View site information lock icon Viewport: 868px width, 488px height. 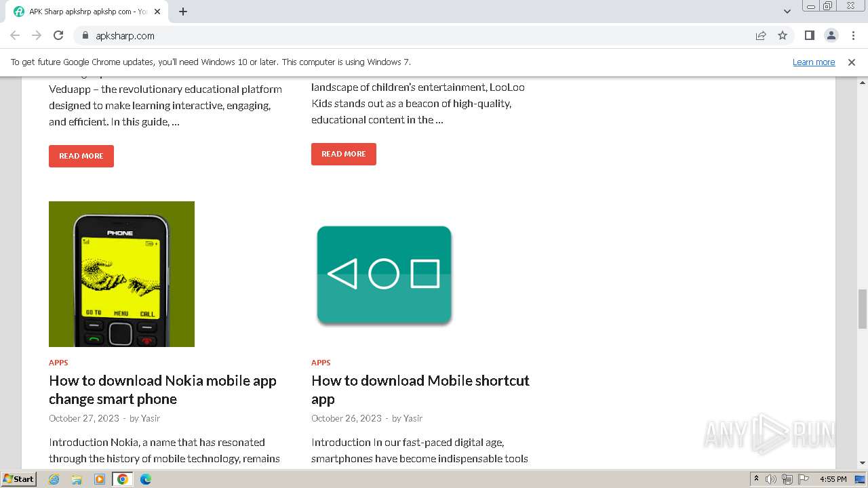point(85,35)
